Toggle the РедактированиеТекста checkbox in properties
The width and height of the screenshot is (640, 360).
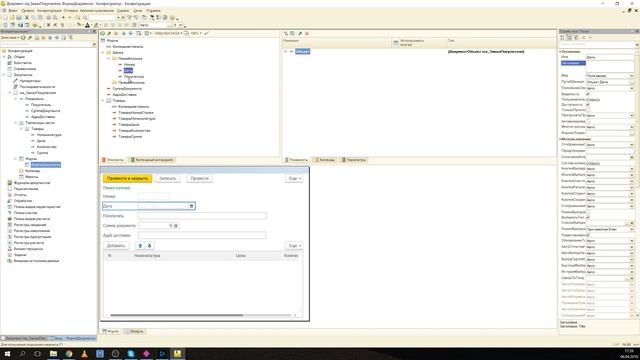[588, 235]
